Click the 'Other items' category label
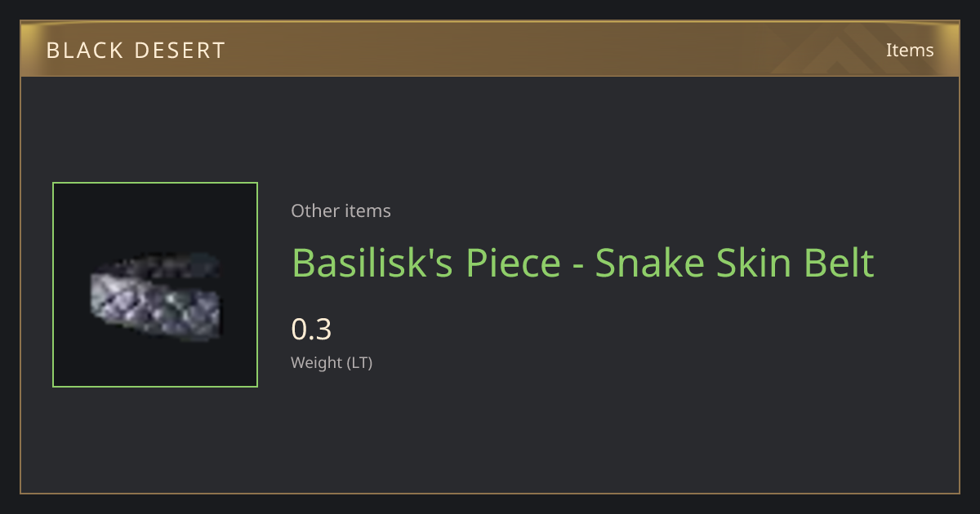This screenshot has height=514, width=980. 341,210
